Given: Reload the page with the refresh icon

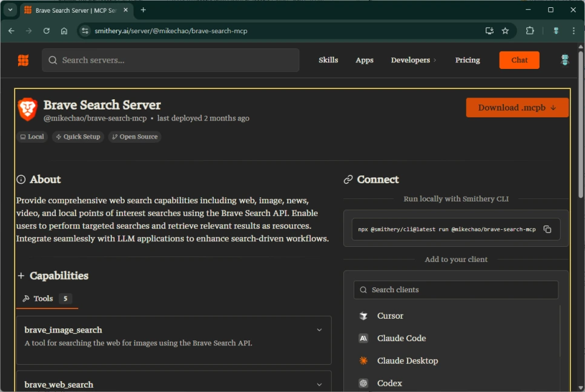Looking at the screenshot, I should [x=46, y=31].
